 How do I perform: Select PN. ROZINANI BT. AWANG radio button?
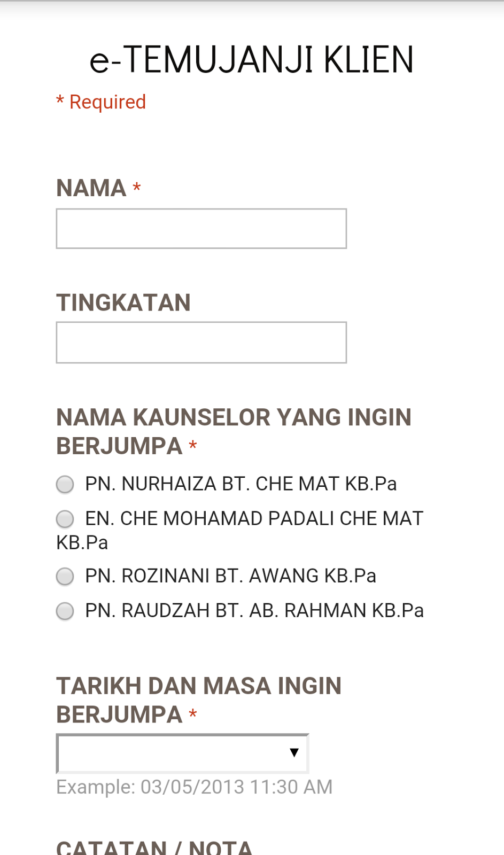(x=65, y=577)
